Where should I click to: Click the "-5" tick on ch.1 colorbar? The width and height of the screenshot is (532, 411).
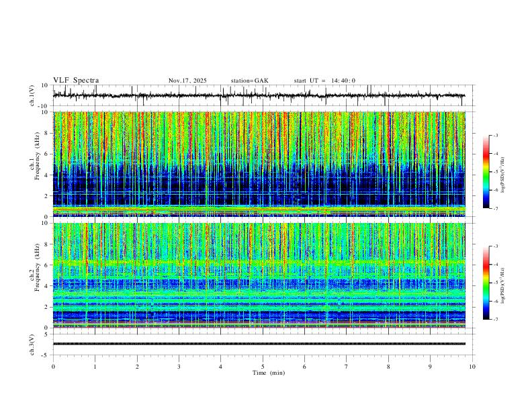[x=495, y=172]
